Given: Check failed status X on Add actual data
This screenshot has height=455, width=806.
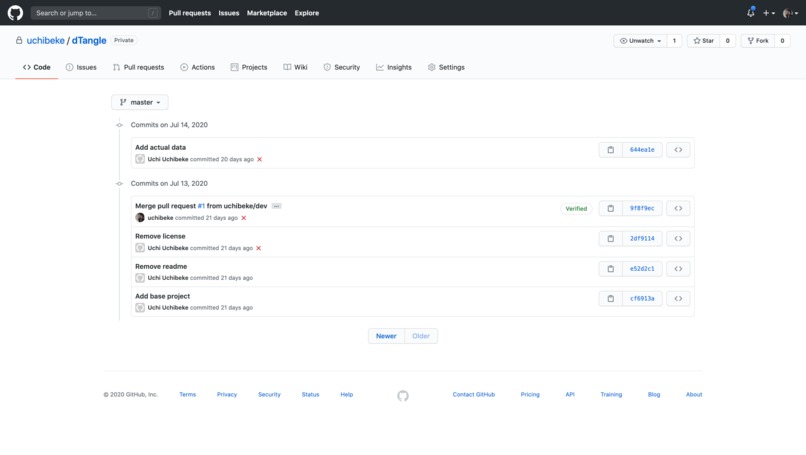Looking at the screenshot, I should [x=260, y=159].
